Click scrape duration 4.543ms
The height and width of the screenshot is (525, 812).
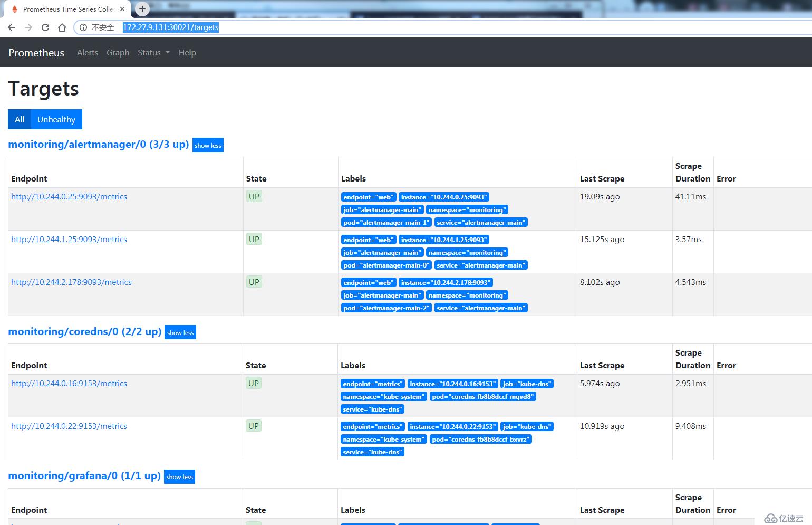[691, 282]
